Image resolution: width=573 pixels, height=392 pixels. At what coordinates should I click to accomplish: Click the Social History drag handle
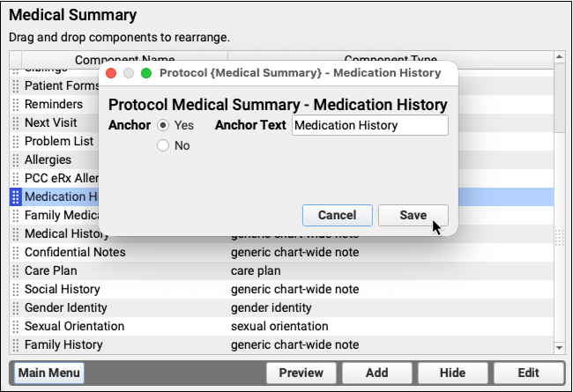(16, 290)
